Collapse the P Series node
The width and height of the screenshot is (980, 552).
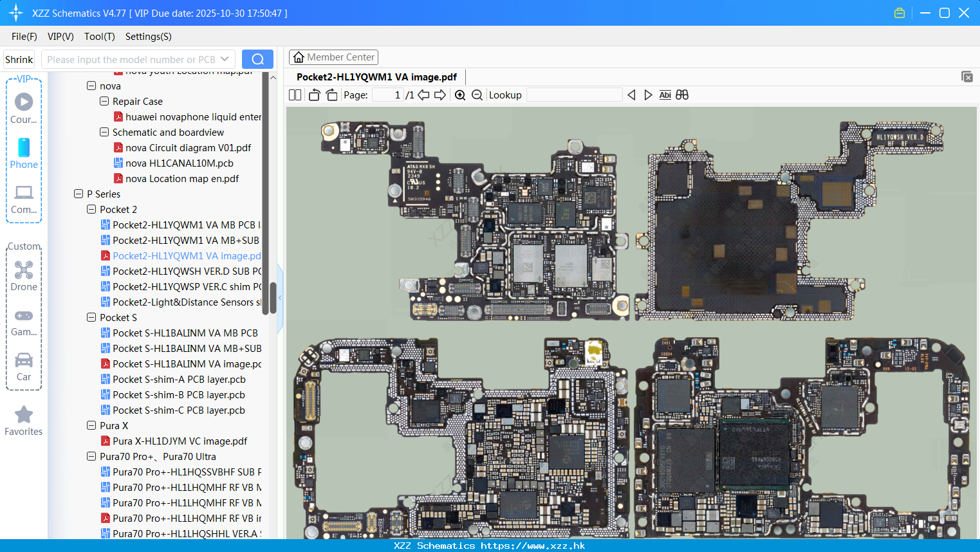pos(79,194)
